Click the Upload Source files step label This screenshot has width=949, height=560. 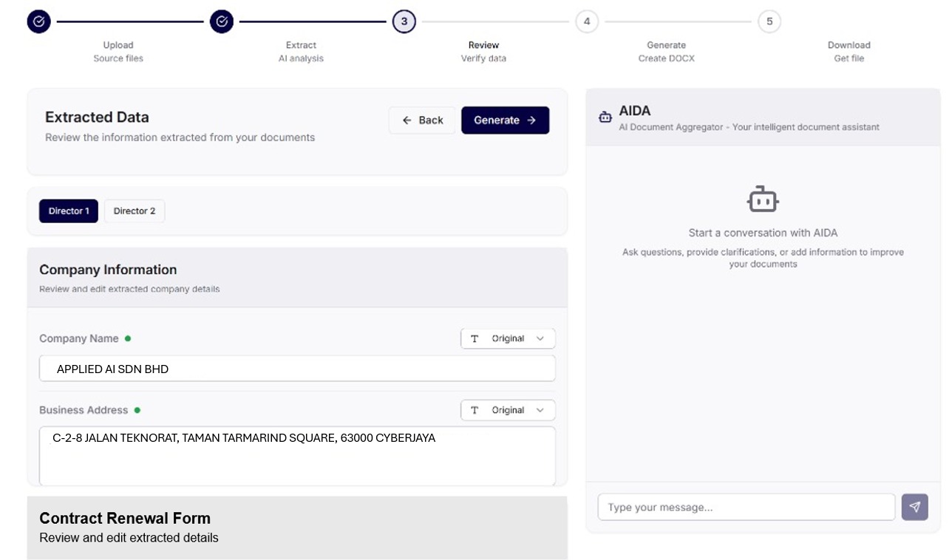(118, 52)
